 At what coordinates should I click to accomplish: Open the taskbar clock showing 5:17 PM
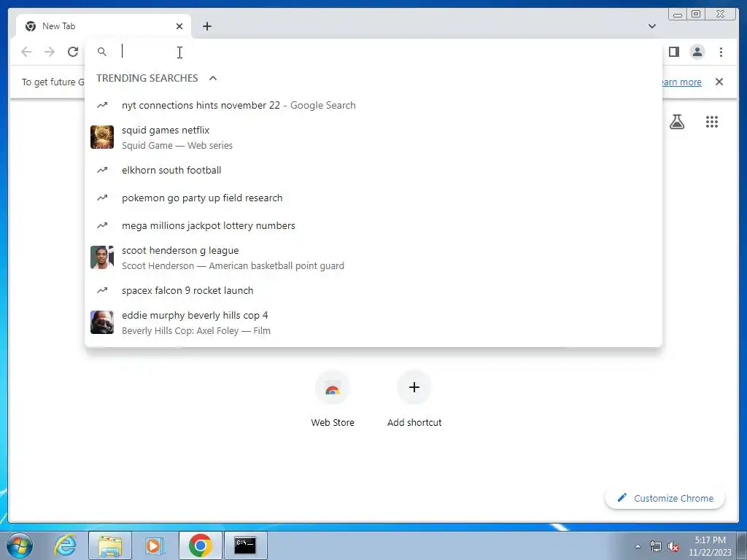[710, 546]
